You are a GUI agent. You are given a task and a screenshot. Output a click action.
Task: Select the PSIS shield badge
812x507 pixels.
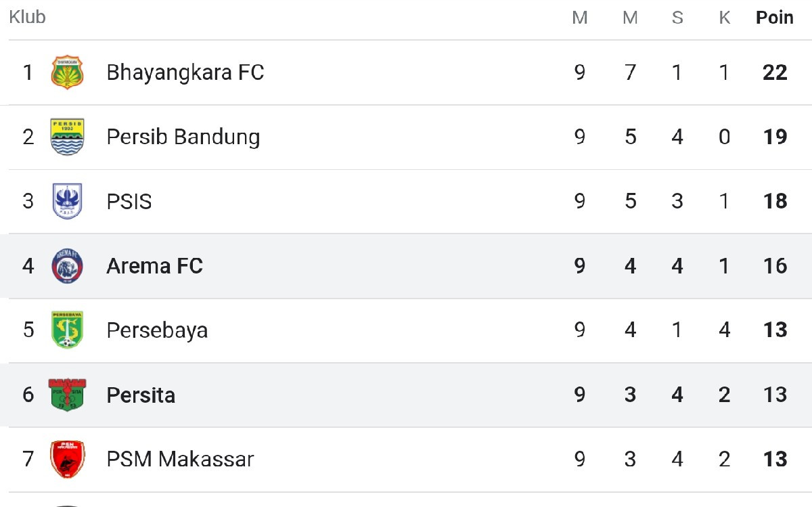pyautogui.click(x=66, y=201)
